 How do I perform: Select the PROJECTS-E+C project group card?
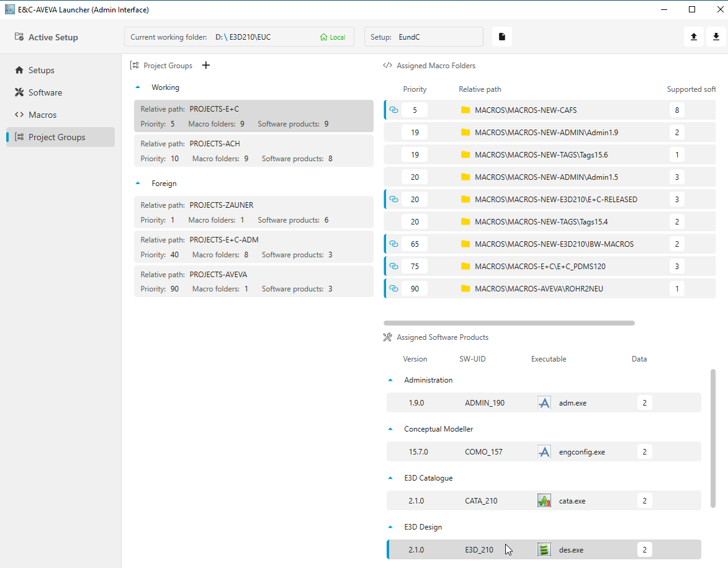(254, 116)
